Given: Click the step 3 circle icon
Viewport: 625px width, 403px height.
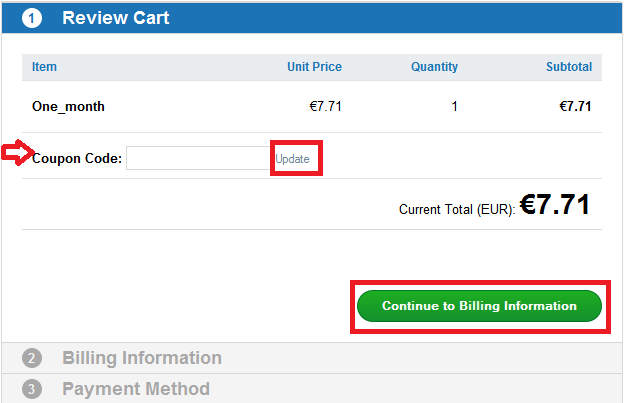Looking at the screenshot, I should [x=32, y=389].
